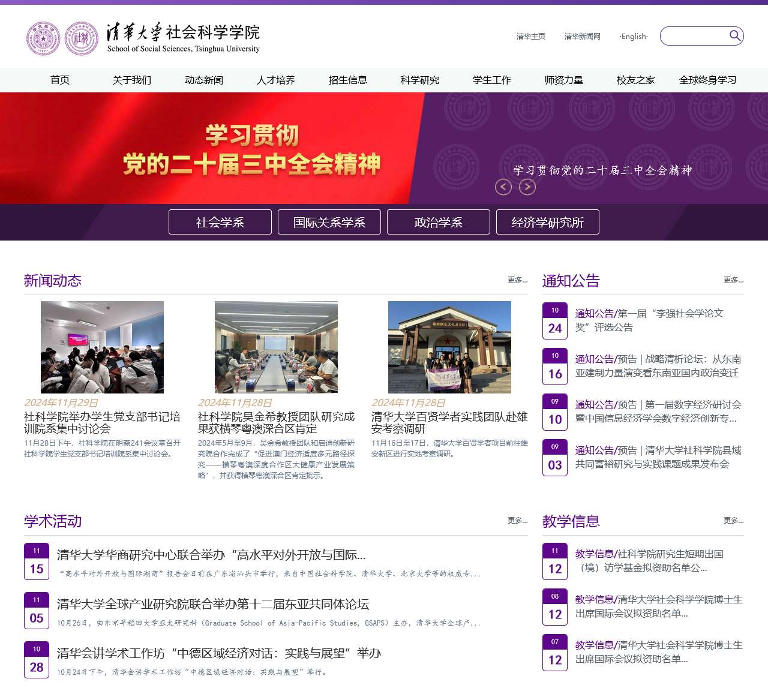Open 人才培养 menu item
768x700 pixels.
(276, 80)
